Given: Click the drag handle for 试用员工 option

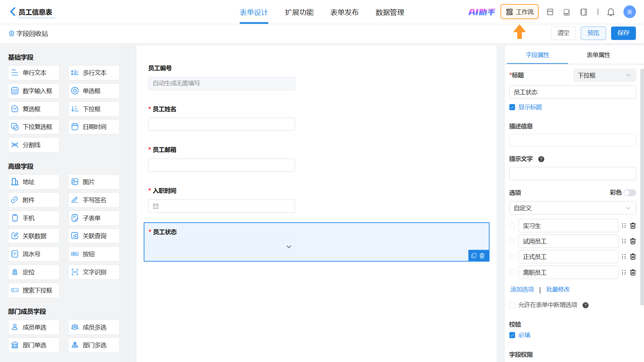Looking at the screenshot, I should (624, 241).
